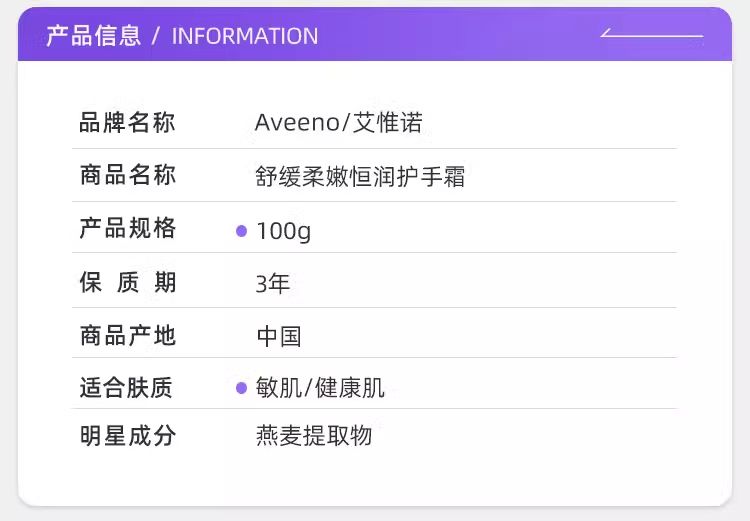Image resolution: width=750 pixels, height=521 pixels.
Task: Select the 产品信息 header title
Action: [x=93, y=36]
